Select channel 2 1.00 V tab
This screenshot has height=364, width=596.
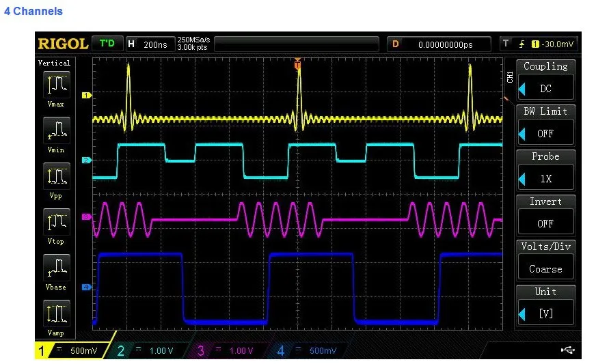pyautogui.click(x=149, y=350)
